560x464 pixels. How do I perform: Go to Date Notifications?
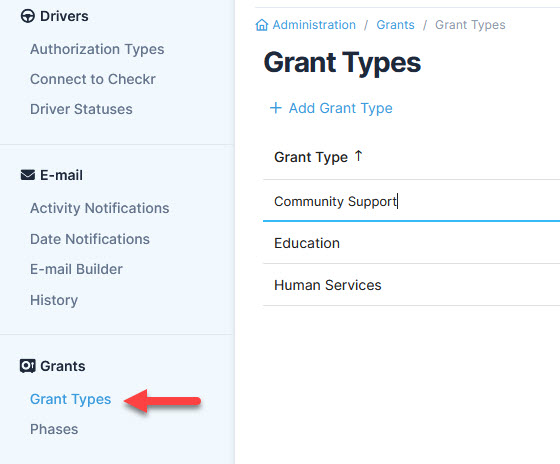[x=90, y=239]
